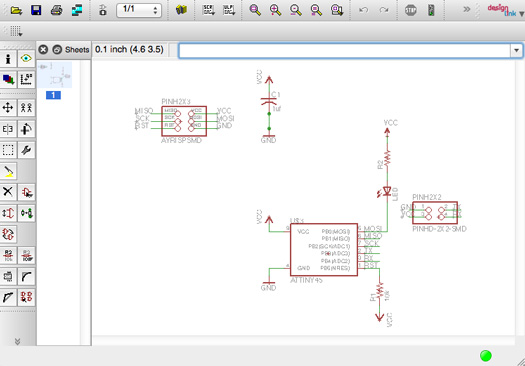This screenshot has height=366, width=525.
Task: Click the 0.1 inch coordinate display
Action: (129, 50)
